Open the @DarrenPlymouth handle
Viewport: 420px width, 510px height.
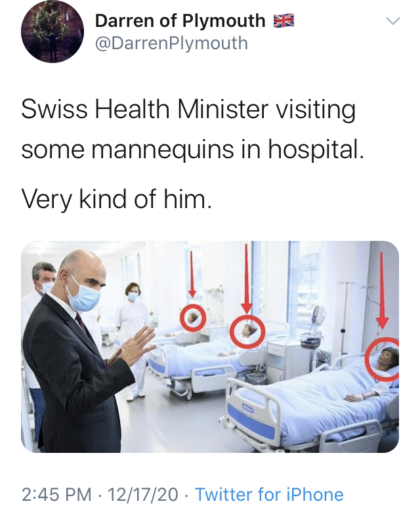coord(171,43)
